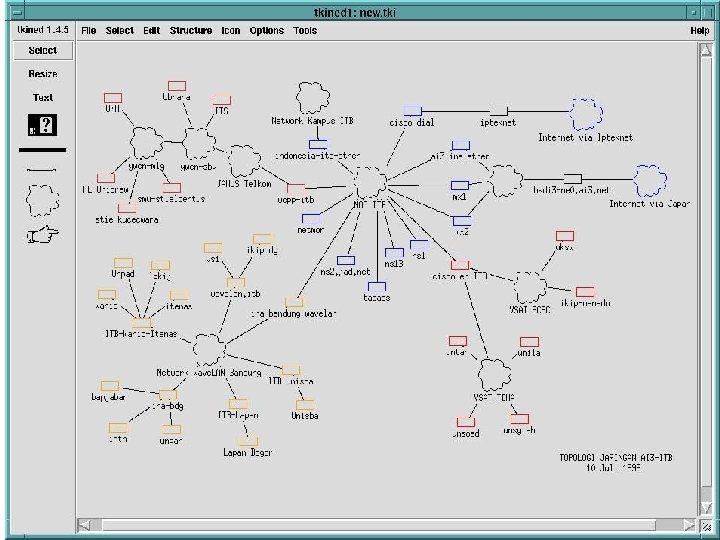
Task: Select the ns2.rad.net node box
Action: pyautogui.click(x=346, y=261)
